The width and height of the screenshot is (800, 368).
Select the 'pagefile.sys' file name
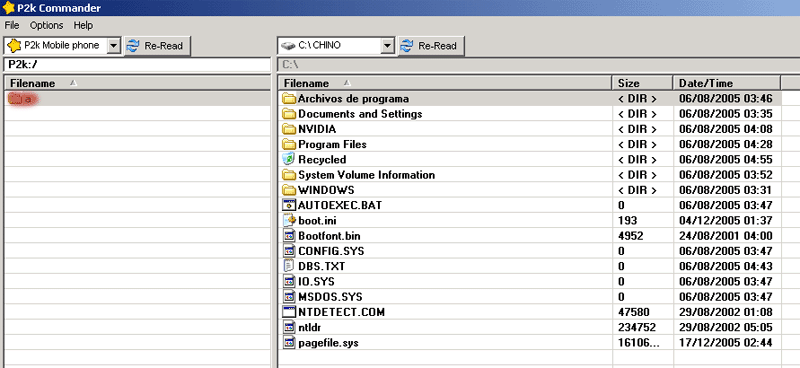pos(328,342)
